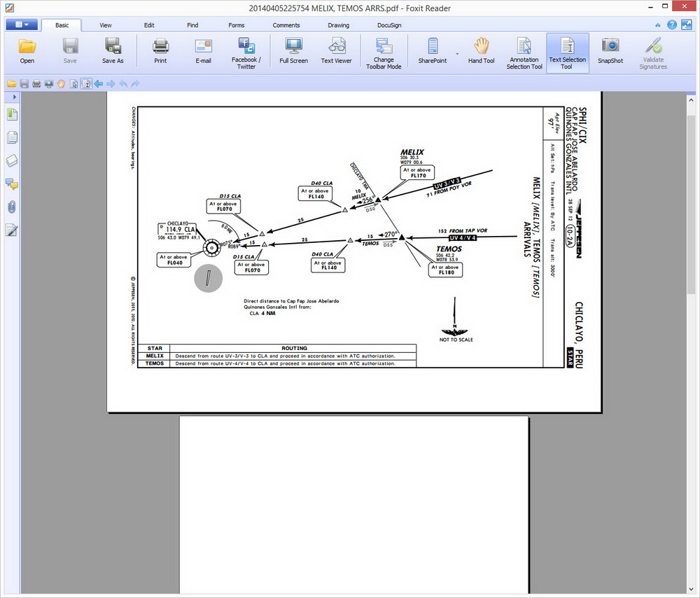
Task: Show the Attachments panel paperclip icon
Action: [12, 207]
